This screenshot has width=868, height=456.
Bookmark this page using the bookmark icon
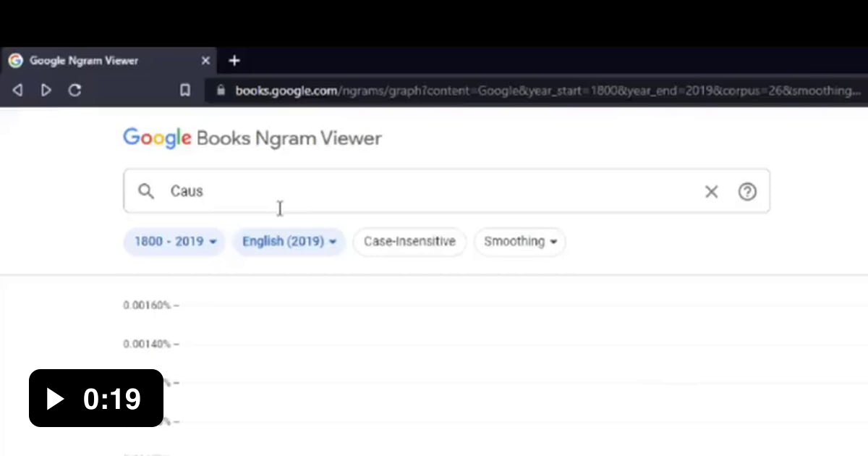(185, 90)
